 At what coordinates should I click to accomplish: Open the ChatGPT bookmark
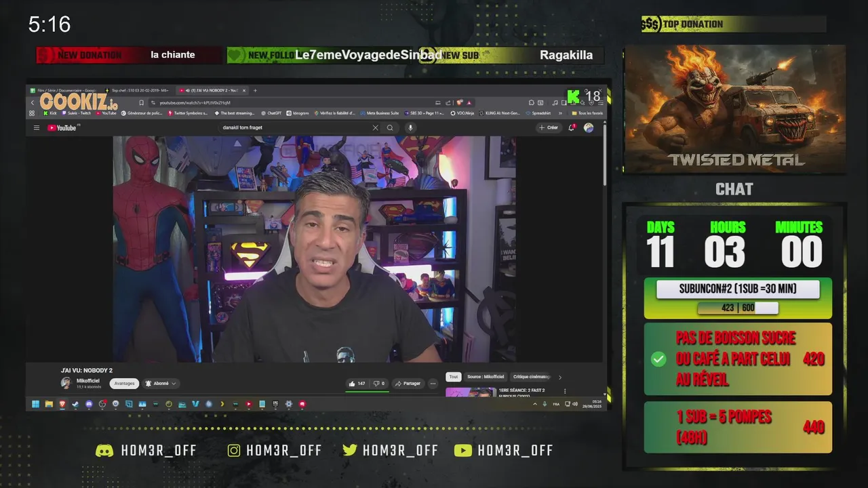271,113
